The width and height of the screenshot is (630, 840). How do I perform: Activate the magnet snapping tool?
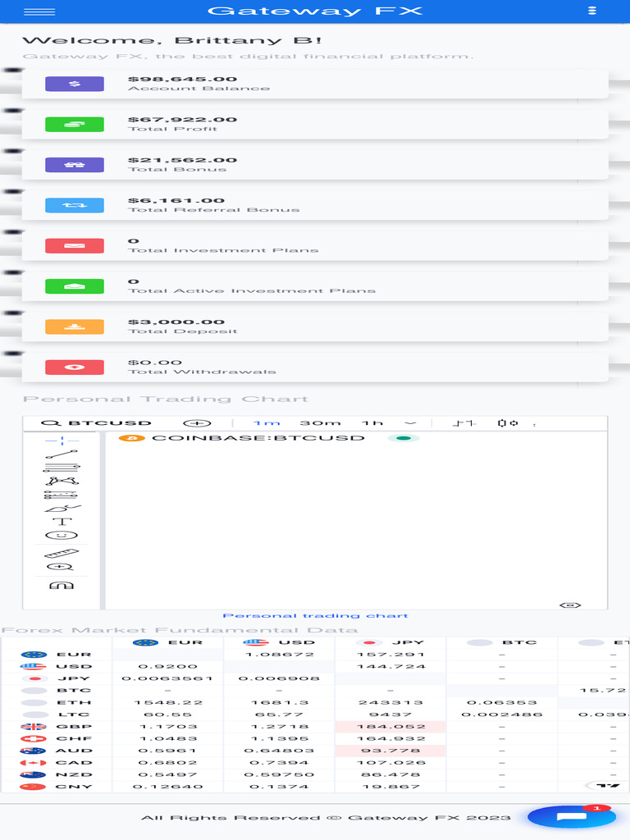pos(62,585)
